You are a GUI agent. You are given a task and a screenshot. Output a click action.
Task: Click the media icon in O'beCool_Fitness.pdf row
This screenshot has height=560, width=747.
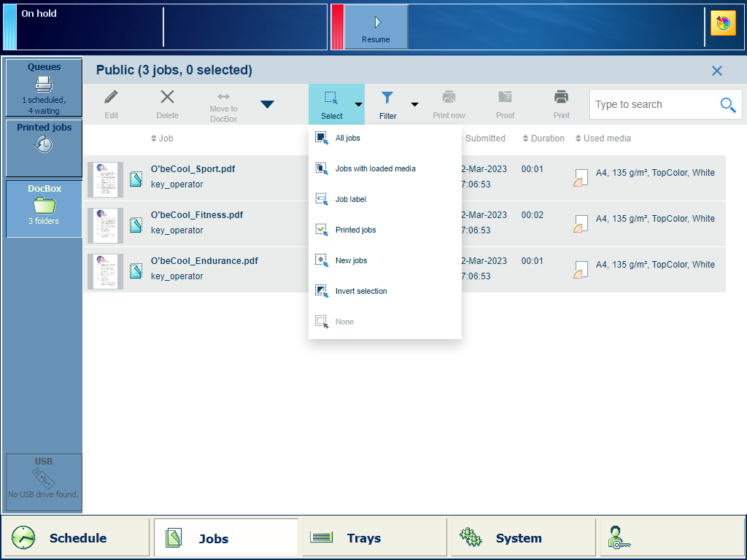click(x=580, y=224)
